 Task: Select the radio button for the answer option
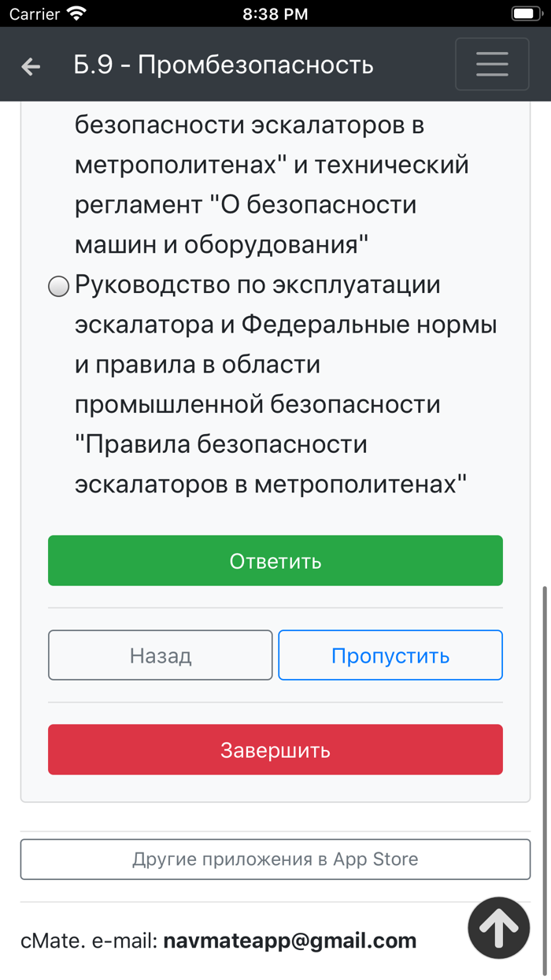[x=58, y=287]
